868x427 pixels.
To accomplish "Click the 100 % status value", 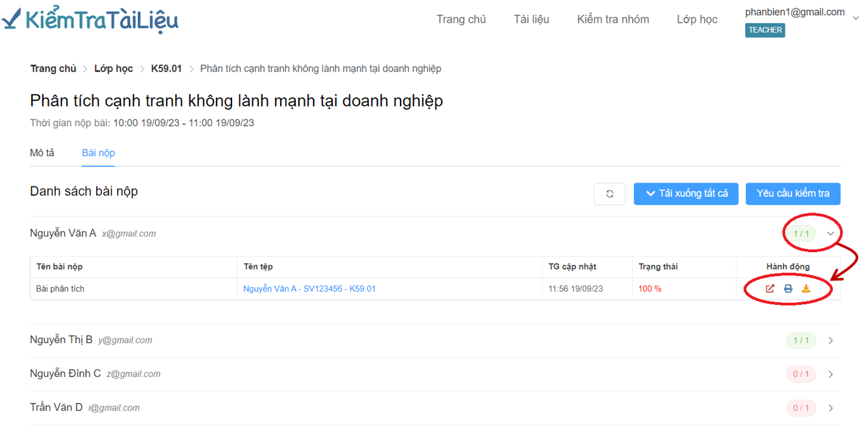I will tap(650, 289).
